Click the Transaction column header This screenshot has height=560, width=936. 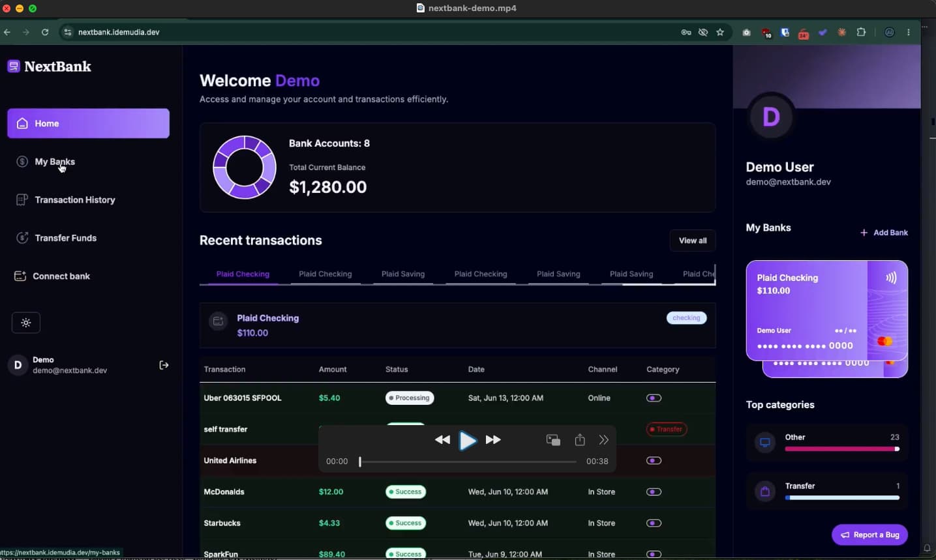pos(224,369)
